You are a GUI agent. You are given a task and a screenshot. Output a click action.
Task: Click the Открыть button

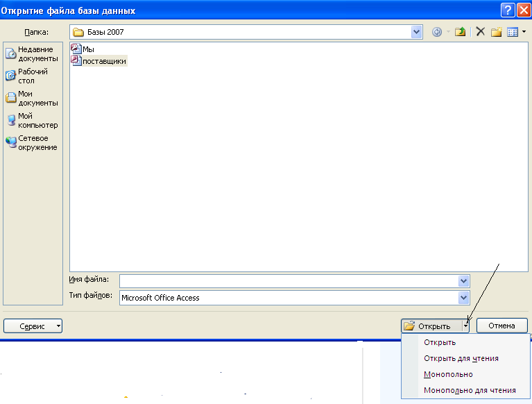point(431,326)
